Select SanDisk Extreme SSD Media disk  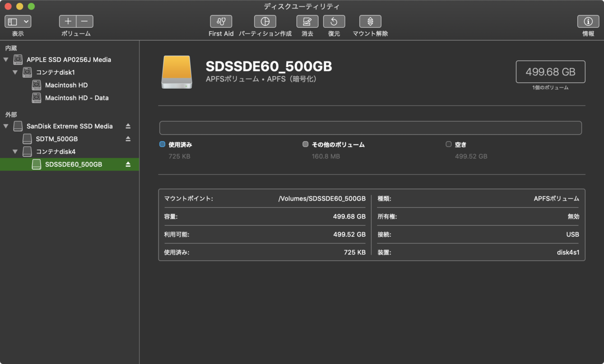coord(69,126)
